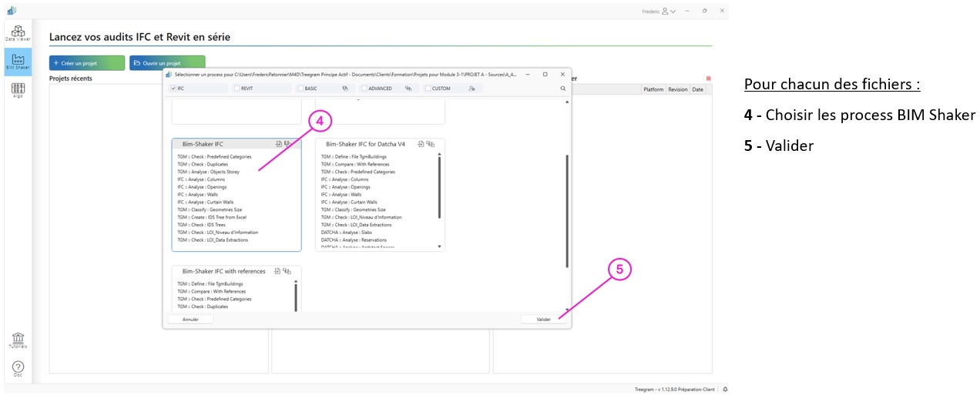Enable the REVIT filter checkbox
The image size is (980, 395).
[237, 89]
